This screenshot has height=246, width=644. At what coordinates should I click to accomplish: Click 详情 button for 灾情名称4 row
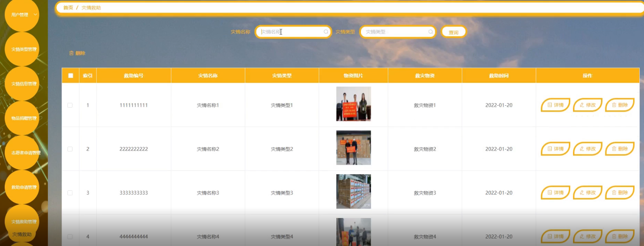555,237
